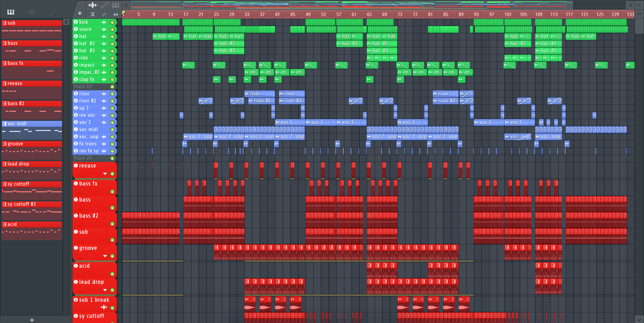This screenshot has width=644, height=323.
Task: Click the impac..#2 track name
Action: [x=89, y=72]
